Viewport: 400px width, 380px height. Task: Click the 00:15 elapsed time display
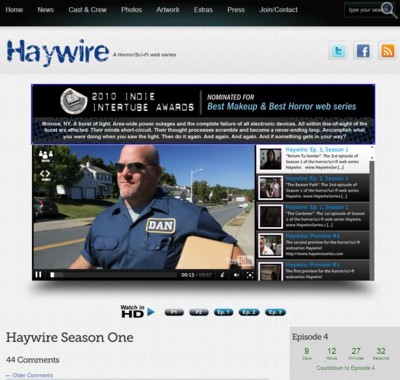pos(188,275)
